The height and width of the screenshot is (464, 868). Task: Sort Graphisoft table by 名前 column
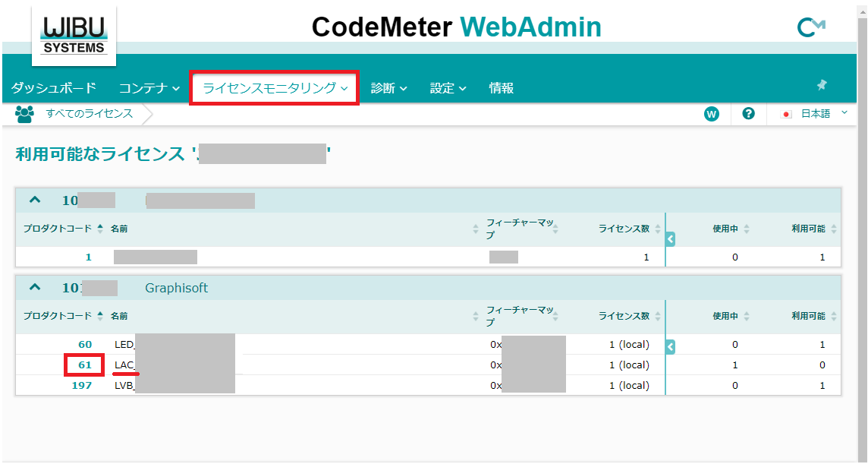119,316
